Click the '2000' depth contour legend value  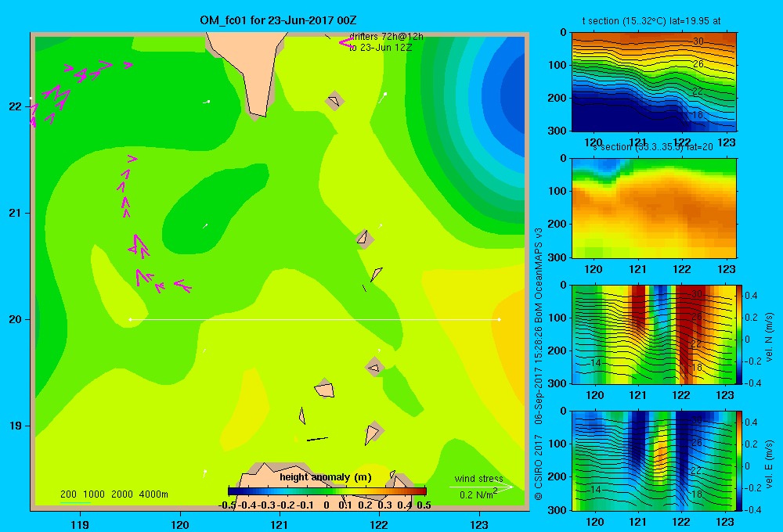point(122,494)
